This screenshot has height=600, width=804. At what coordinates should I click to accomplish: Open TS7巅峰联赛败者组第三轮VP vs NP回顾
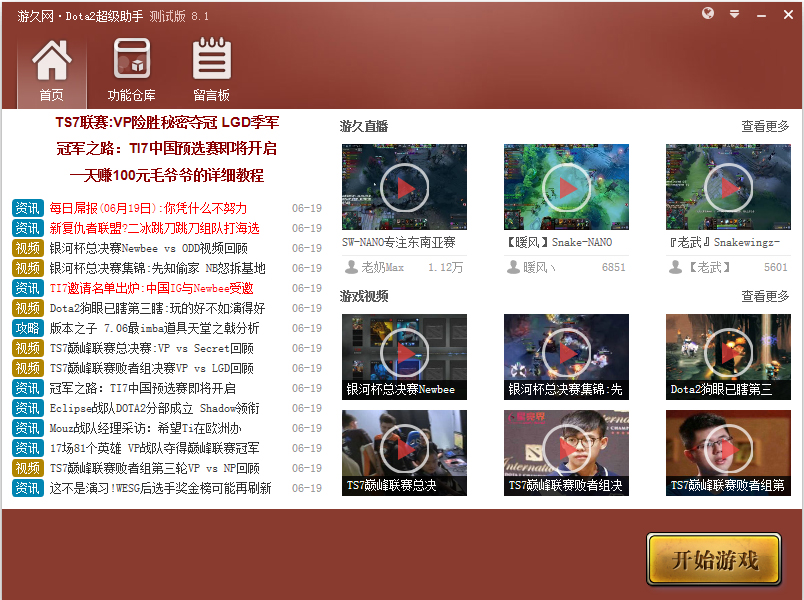coord(154,468)
